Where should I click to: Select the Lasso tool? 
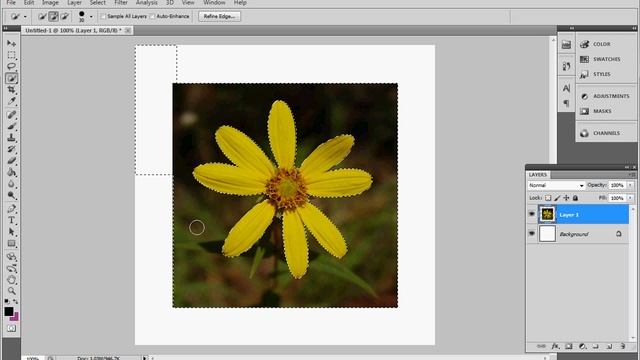[11, 66]
